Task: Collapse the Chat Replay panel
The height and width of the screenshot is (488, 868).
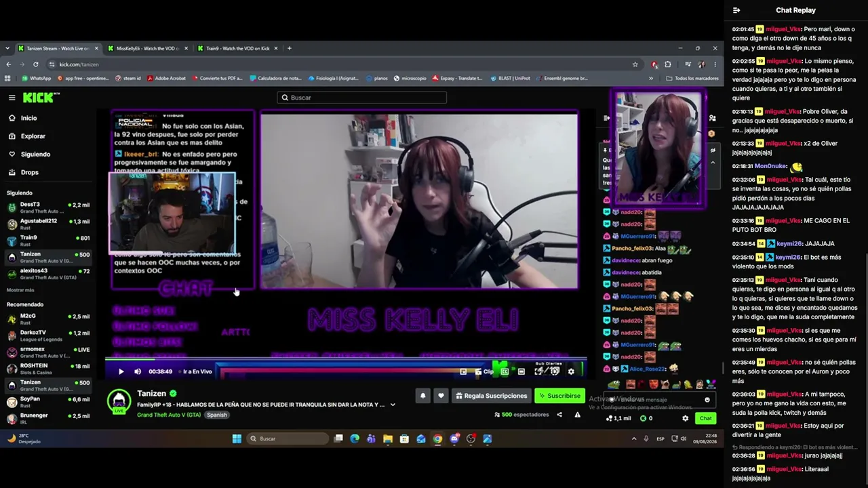Action: pos(736,10)
